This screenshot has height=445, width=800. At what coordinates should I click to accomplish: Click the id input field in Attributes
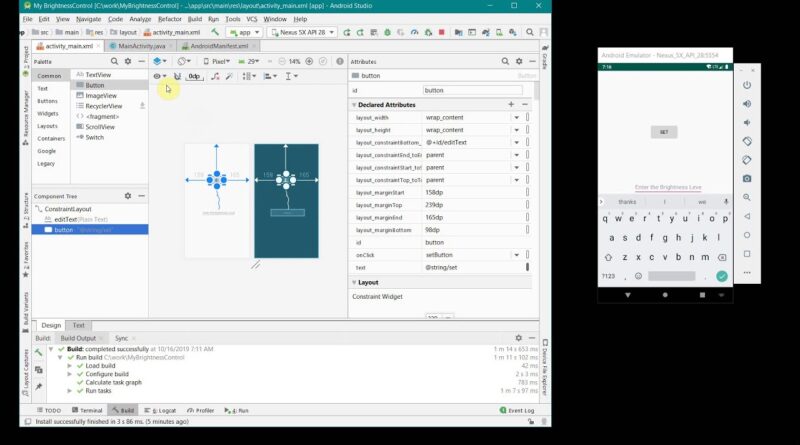[472, 90]
